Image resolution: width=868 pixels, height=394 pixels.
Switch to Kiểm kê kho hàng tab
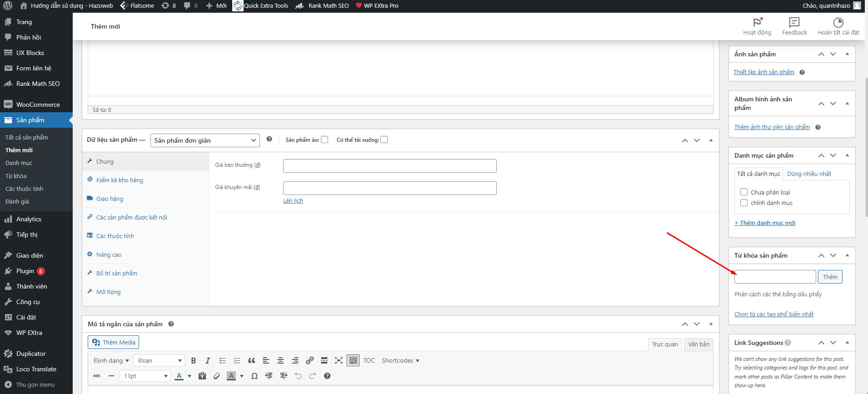tap(120, 180)
